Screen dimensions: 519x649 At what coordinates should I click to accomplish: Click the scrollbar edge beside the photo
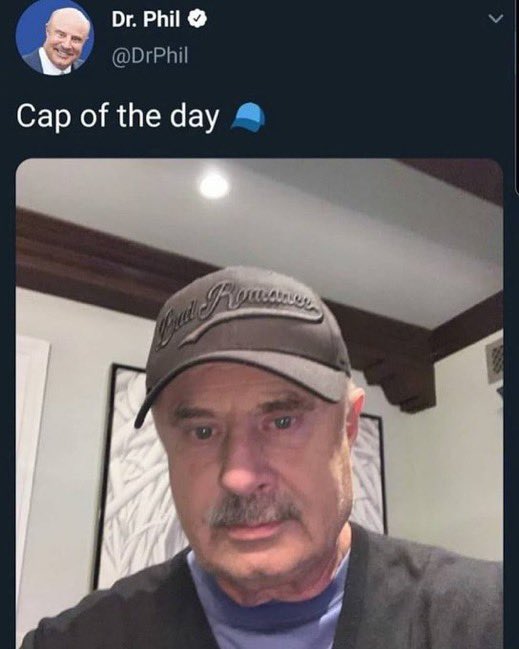517,95
